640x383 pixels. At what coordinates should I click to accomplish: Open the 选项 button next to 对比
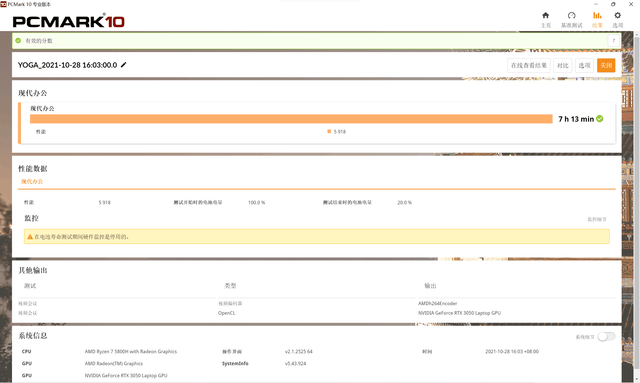pos(584,65)
